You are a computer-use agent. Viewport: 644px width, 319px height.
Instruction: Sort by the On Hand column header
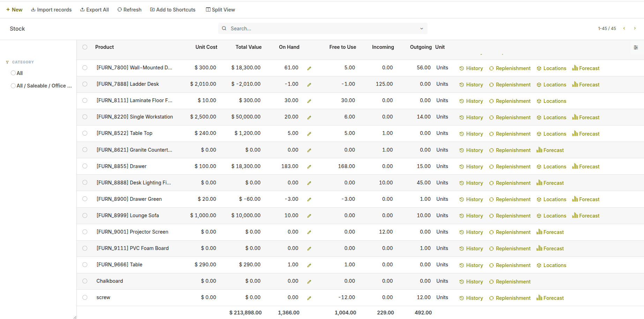coord(289,47)
